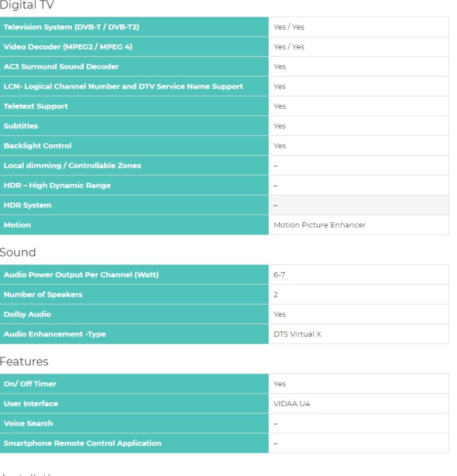Click 'Audio Enhancement -Type' label
The height and width of the screenshot is (476, 457).
click(x=55, y=334)
